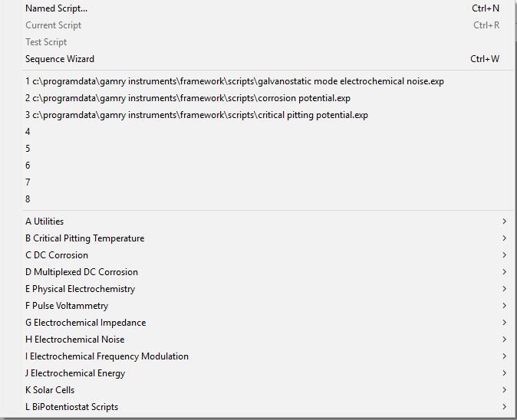This screenshot has width=517, height=420.
Task: Show the J Electrochemical Energy submenu
Action: pyautogui.click(x=75, y=373)
